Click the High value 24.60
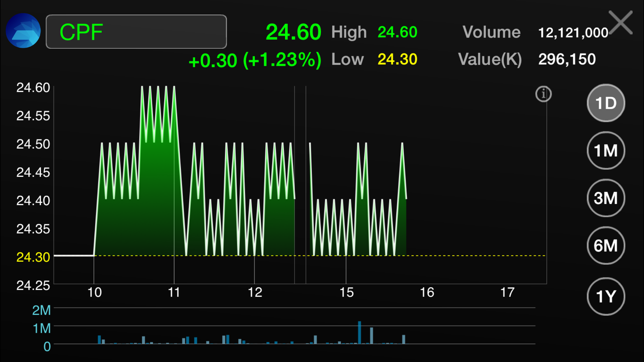This screenshot has height=362, width=644. click(397, 32)
